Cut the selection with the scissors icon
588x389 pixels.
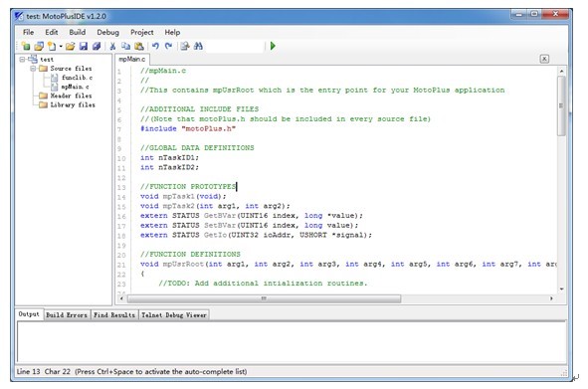[x=112, y=46]
